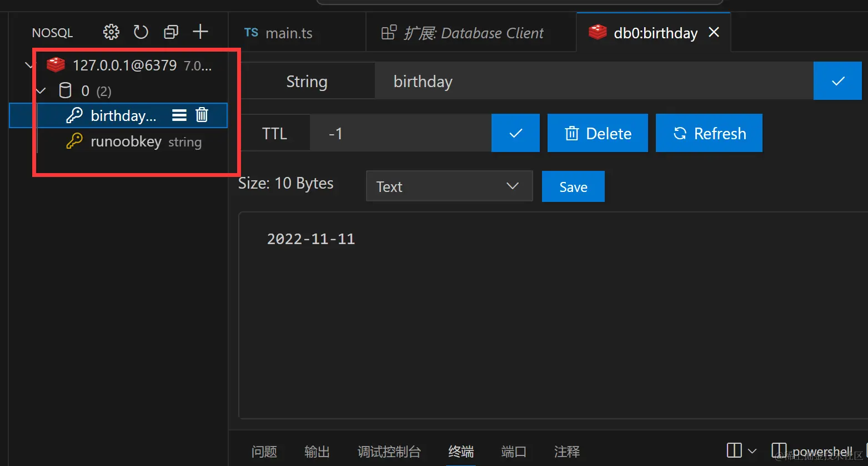Image resolution: width=868 pixels, height=466 pixels.
Task: Switch to the main.ts tab
Action: tap(298, 33)
